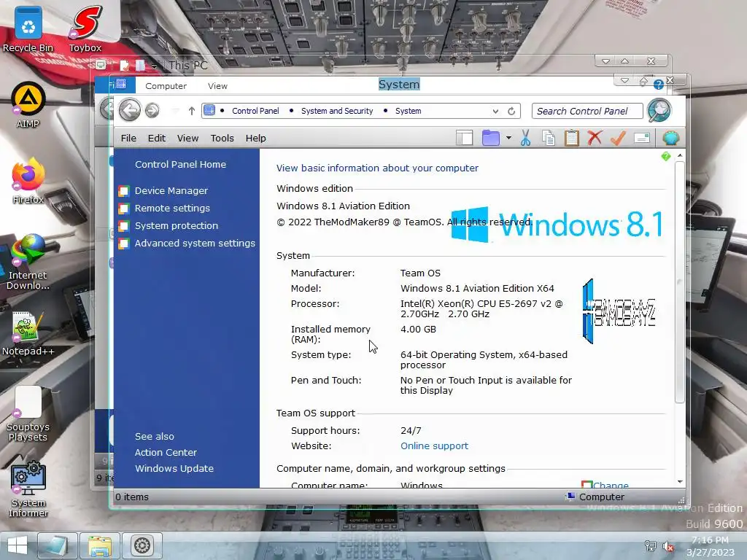Viewport: 747px width, 560px height.
Task: Click the purple New Folder icon
Action: click(x=490, y=138)
